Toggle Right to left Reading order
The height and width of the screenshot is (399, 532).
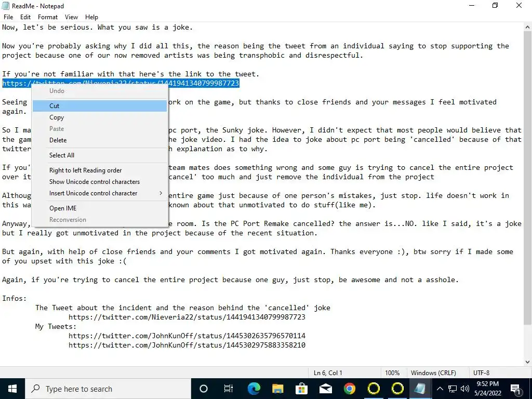tap(100, 170)
